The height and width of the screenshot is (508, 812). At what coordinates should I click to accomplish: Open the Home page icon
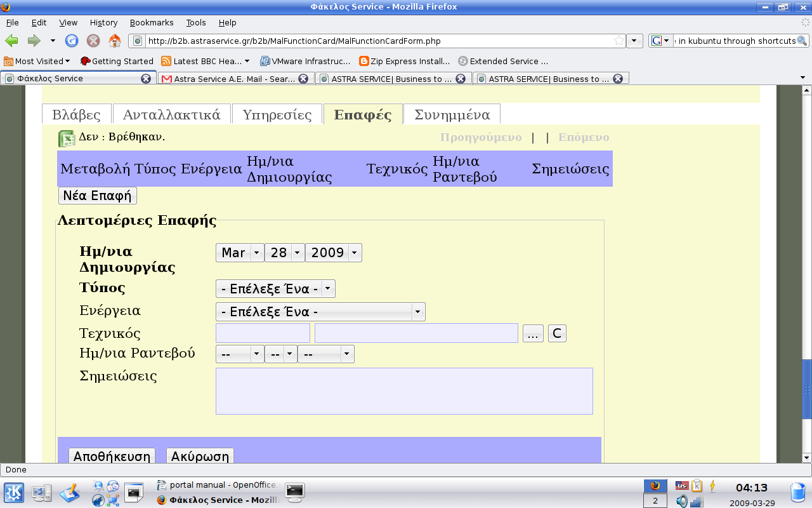click(x=115, y=41)
